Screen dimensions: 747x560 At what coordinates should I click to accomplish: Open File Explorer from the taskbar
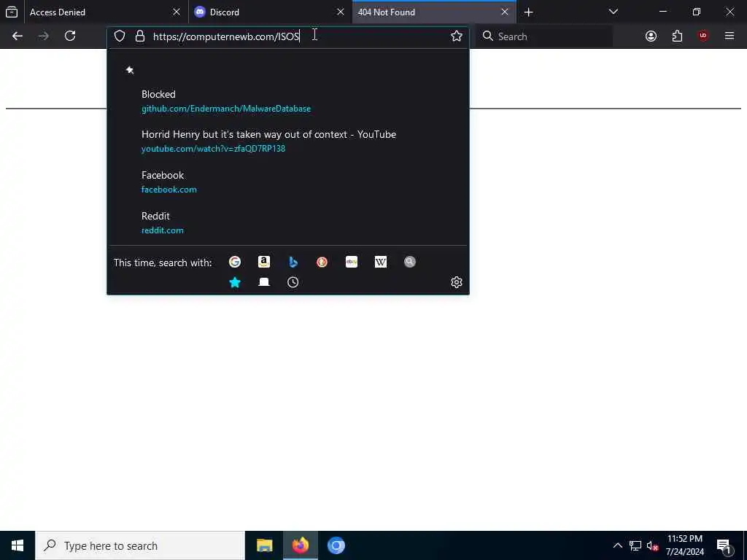264,545
